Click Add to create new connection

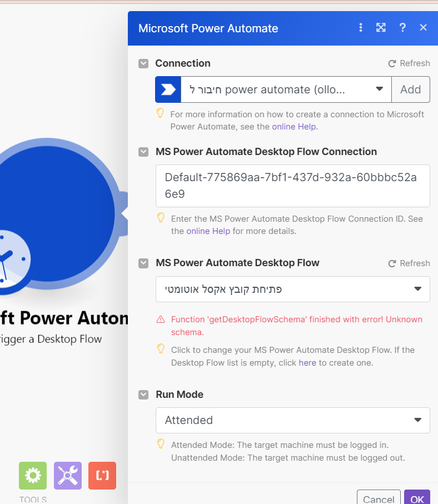tap(411, 89)
